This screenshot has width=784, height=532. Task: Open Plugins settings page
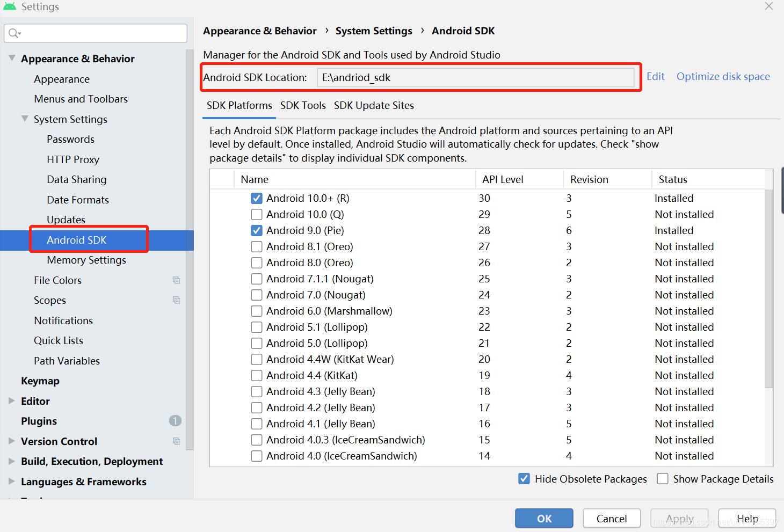tap(39, 421)
